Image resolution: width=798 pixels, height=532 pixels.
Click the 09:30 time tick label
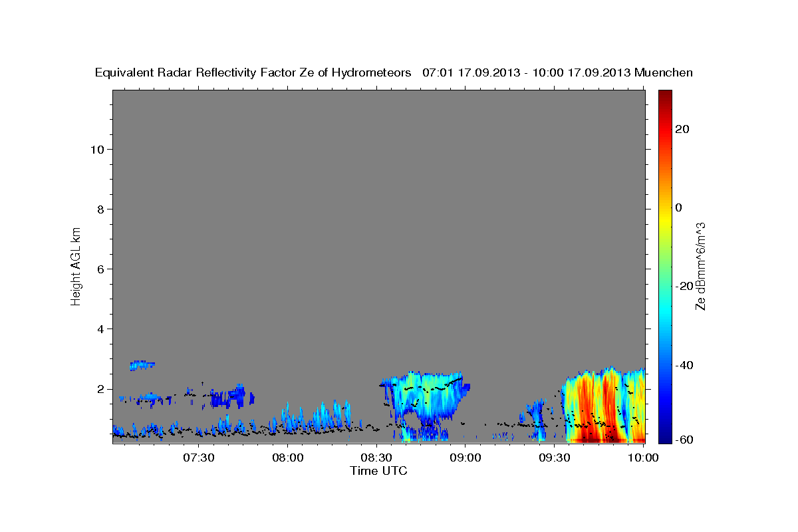[554, 458]
